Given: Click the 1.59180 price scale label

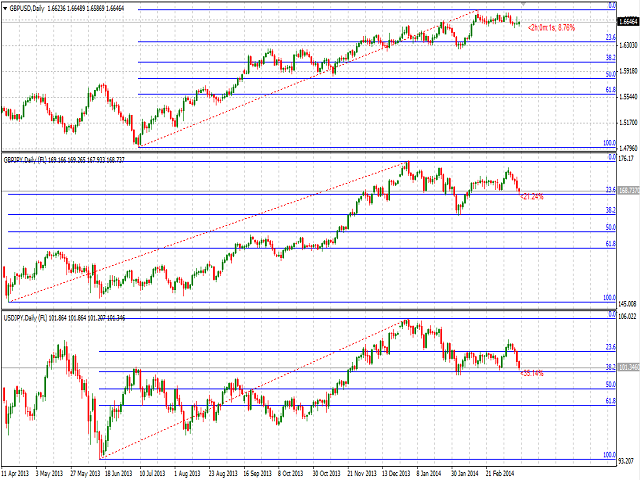Looking at the screenshot, I should click(628, 71).
